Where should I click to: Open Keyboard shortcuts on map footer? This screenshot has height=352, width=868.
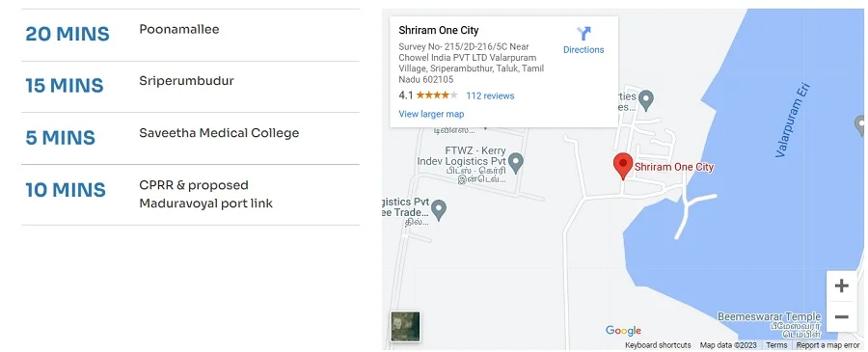click(658, 345)
